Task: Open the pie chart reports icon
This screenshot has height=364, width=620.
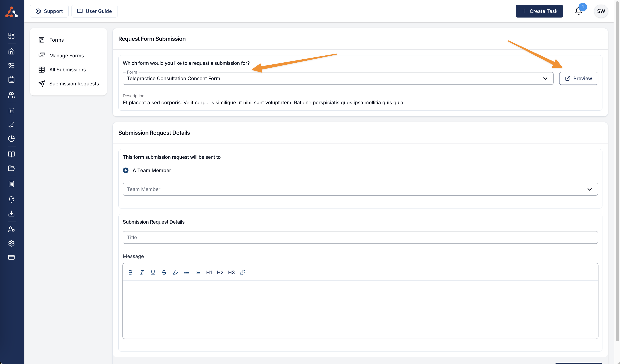Action: (11, 139)
